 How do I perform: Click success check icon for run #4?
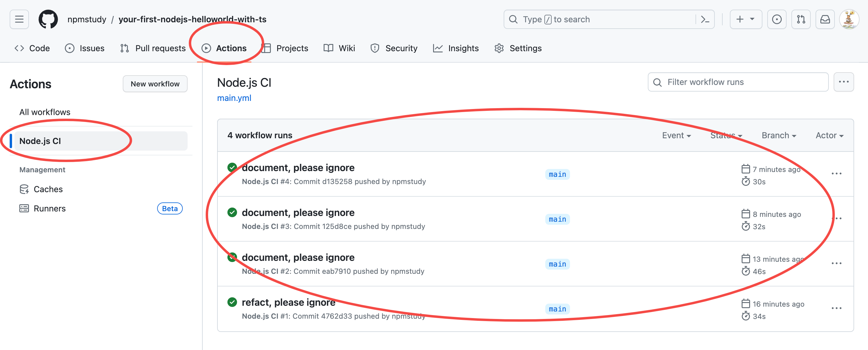(232, 167)
